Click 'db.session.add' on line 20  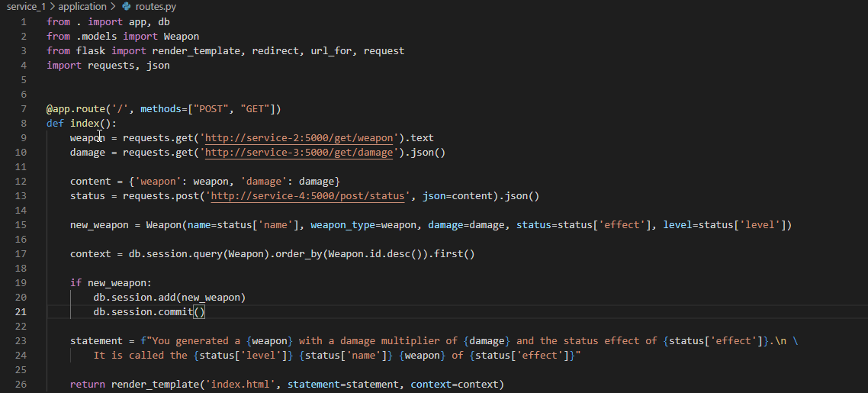[134, 298]
